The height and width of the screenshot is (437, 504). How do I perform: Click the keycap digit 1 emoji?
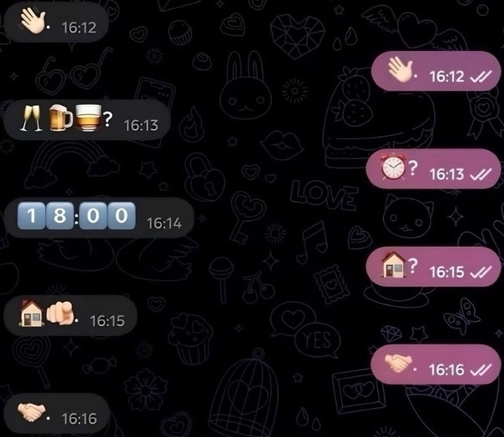(x=32, y=216)
